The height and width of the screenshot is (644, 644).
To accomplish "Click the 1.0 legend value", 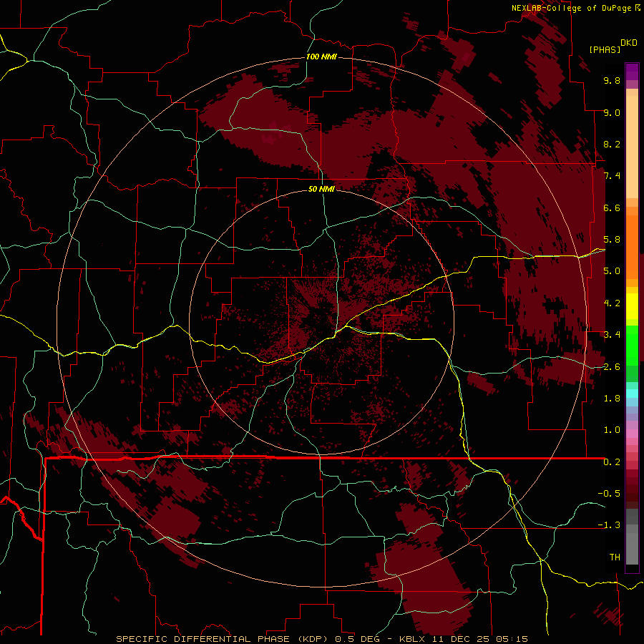I will [612, 430].
